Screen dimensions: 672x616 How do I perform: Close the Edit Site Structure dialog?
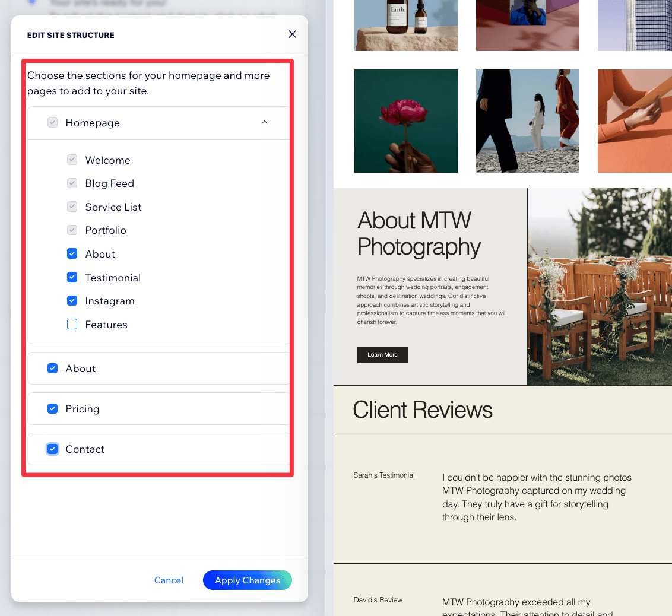[292, 34]
